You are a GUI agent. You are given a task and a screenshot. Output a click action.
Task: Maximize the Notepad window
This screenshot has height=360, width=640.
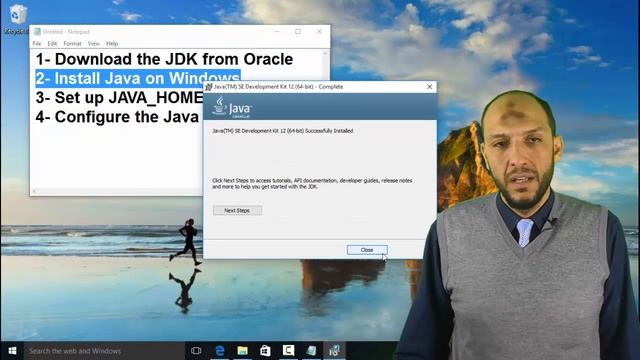tap(298, 31)
